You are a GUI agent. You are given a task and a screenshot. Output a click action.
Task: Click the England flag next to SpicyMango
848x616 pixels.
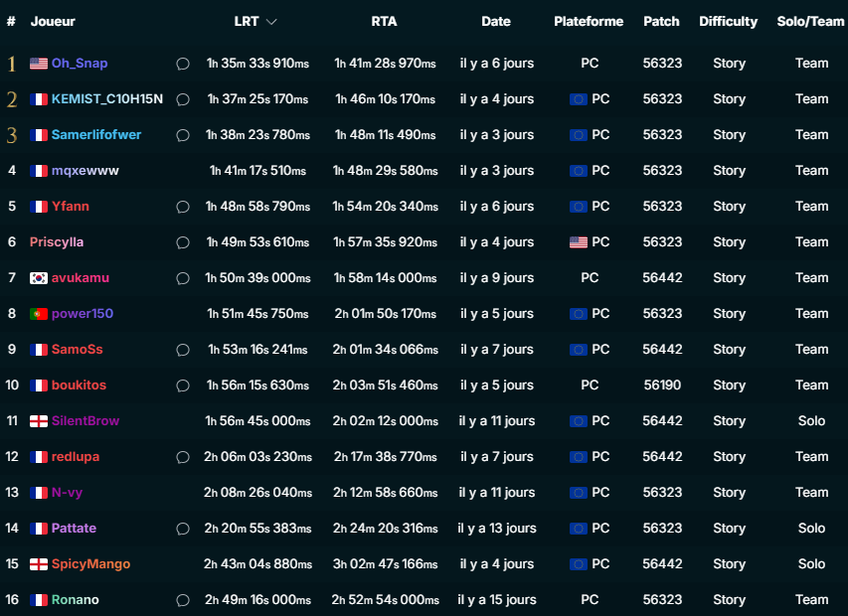pos(39,564)
